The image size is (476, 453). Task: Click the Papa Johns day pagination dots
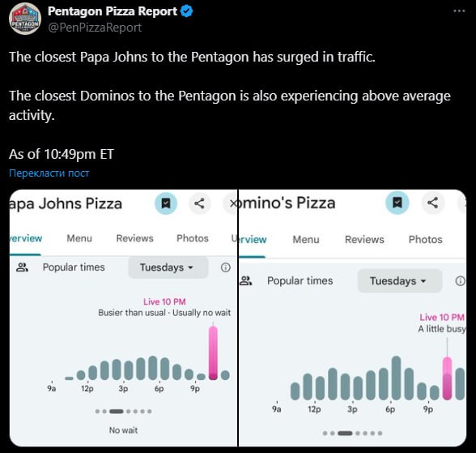123,412
